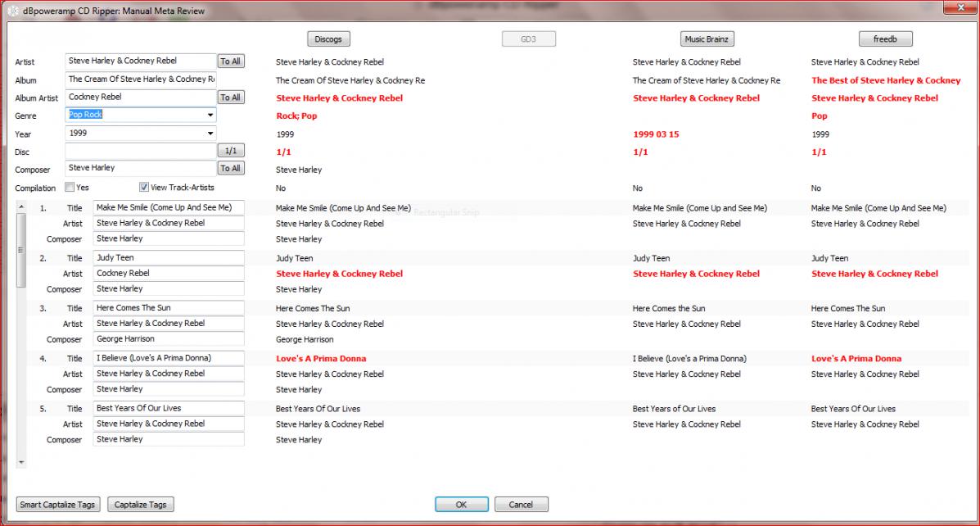980x526 pixels.
Task: Toggle the View Track-Artists checkbox
Action: click(x=144, y=187)
